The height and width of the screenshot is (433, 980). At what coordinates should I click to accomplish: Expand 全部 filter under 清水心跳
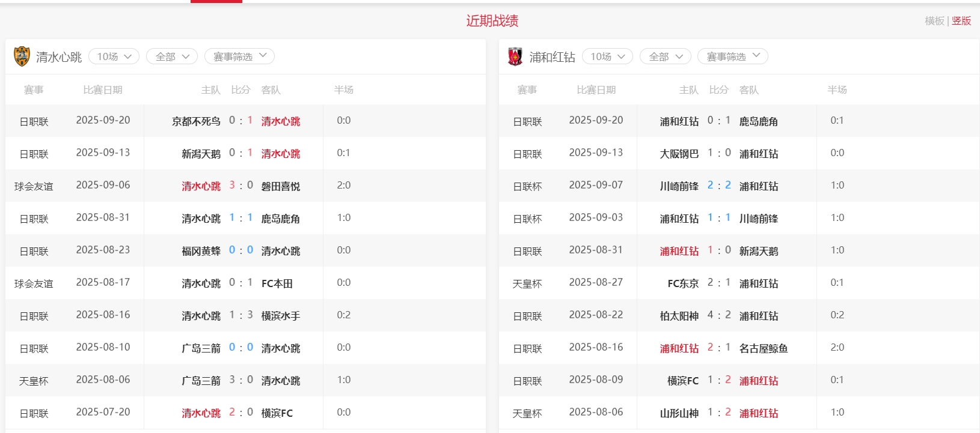[172, 56]
